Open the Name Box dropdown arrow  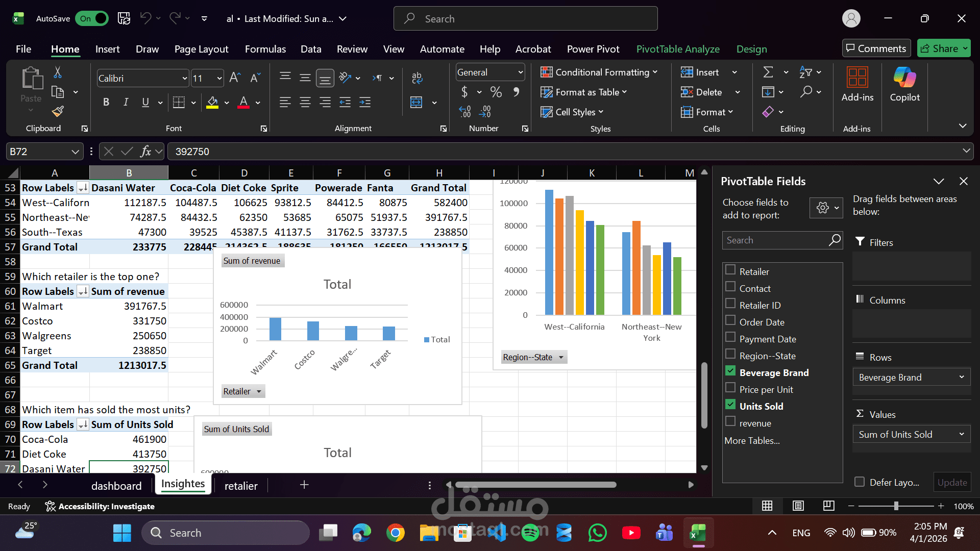point(75,152)
